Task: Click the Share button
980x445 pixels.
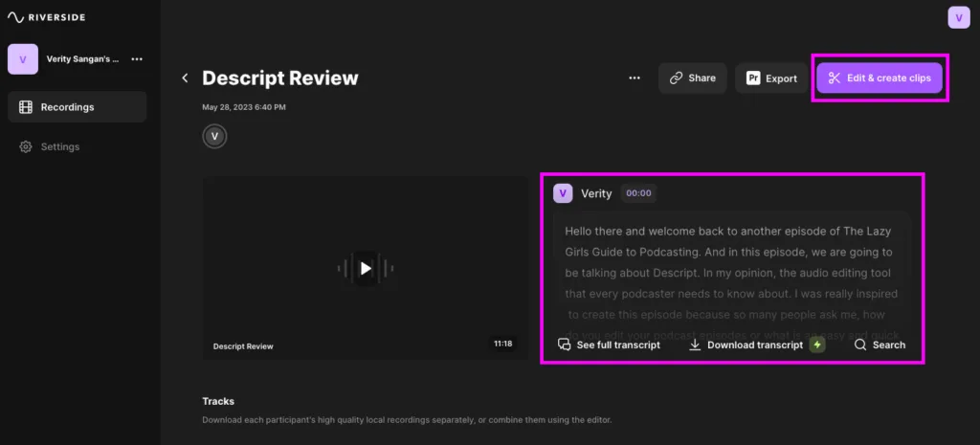Action: tap(693, 78)
